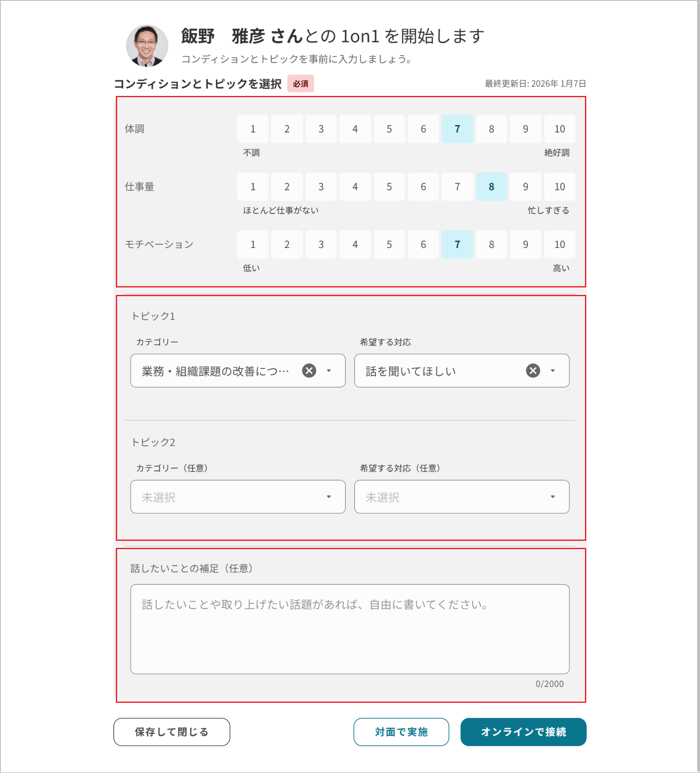The width and height of the screenshot is (700, 773).
Task: Click the 対面で実施 button
Action: point(401,732)
